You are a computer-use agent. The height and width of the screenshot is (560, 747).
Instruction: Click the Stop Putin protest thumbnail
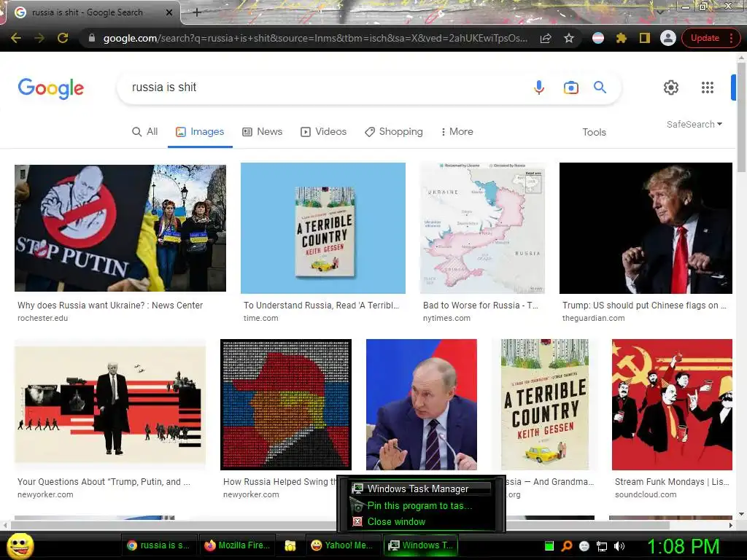[x=120, y=228]
